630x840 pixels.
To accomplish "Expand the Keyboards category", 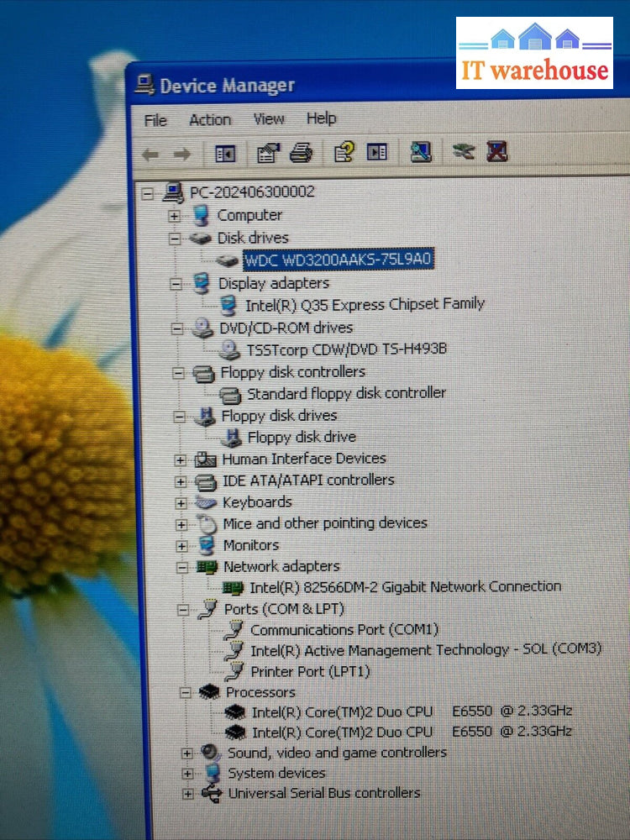I will pyautogui.click(x=181, y=503).
